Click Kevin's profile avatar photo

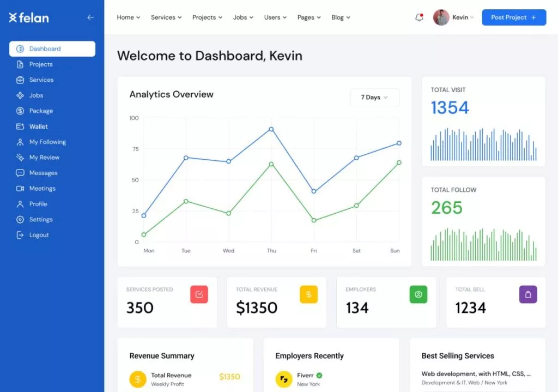[x=441, y=17]
